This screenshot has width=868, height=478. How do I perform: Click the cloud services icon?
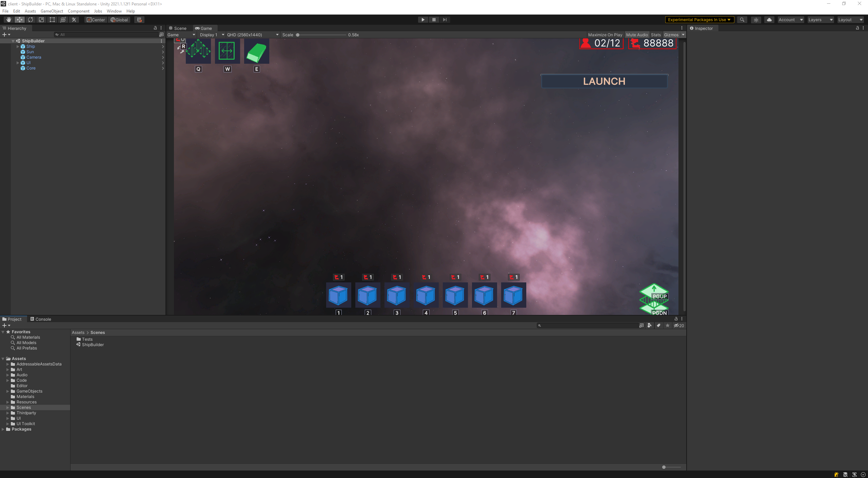pyautogui.click(x=769, y=20)
